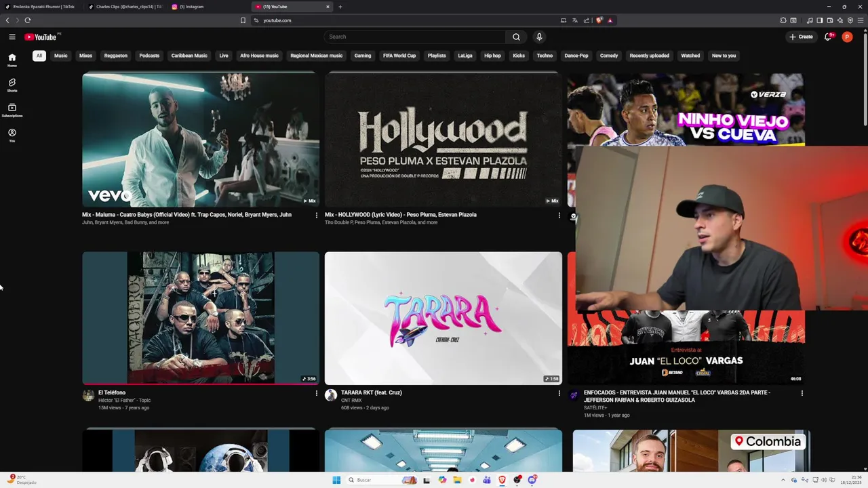Select the Music filter chip
This screenshot has width=868, height=488.
(x=61, y=56)
